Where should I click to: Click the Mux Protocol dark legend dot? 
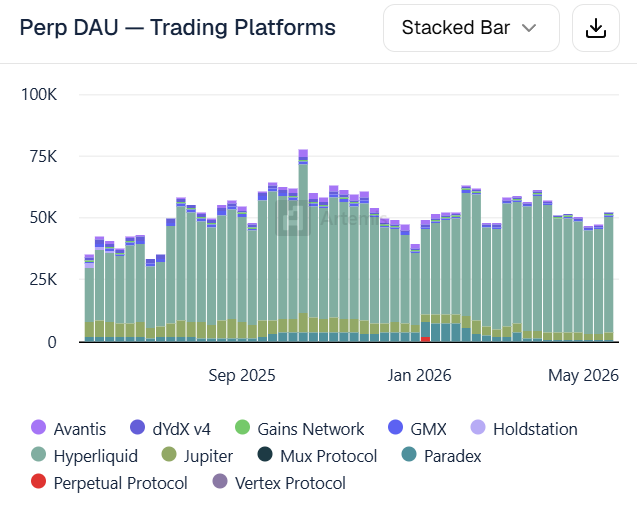(265, 454)
